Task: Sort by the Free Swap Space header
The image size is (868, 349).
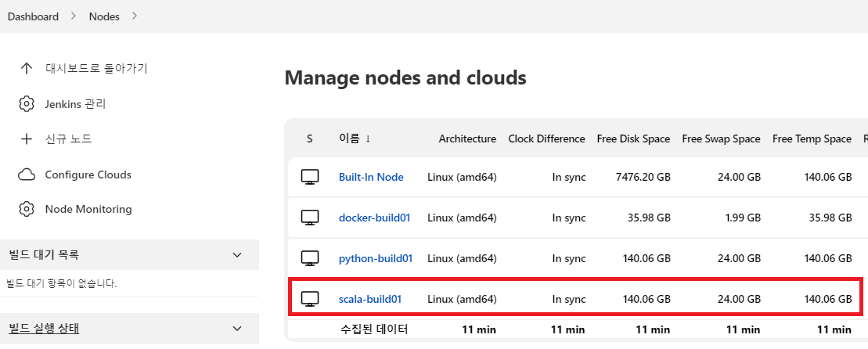Action: tap(721, 139)
